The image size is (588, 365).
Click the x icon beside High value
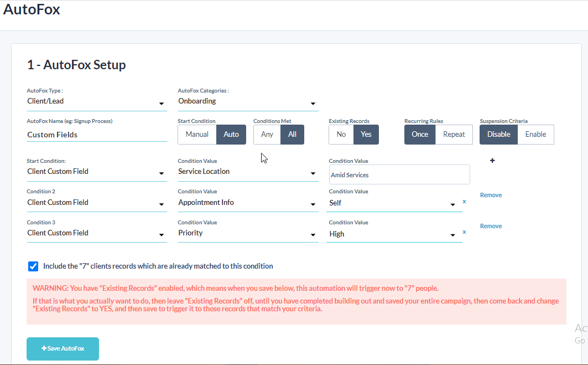pos(464,232)
